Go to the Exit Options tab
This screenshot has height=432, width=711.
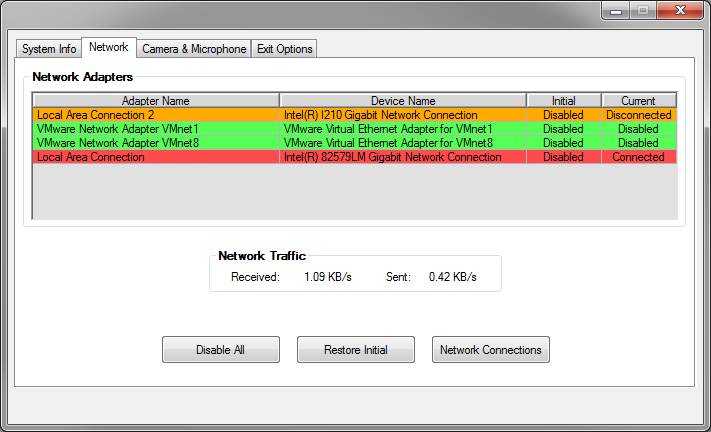[284, 49]
